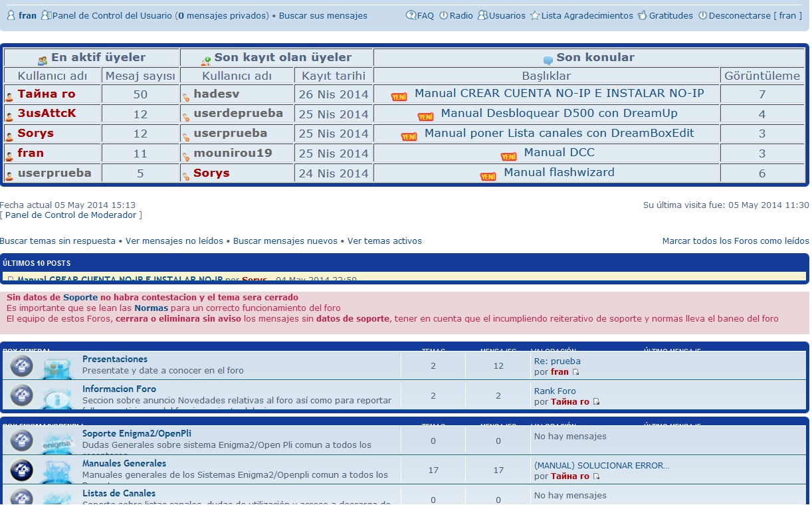Viewport: 812px width, 505px height.
Task: Click the Presentaciones forum status icon
Action: pyautogui.click(x=21, y=365)
